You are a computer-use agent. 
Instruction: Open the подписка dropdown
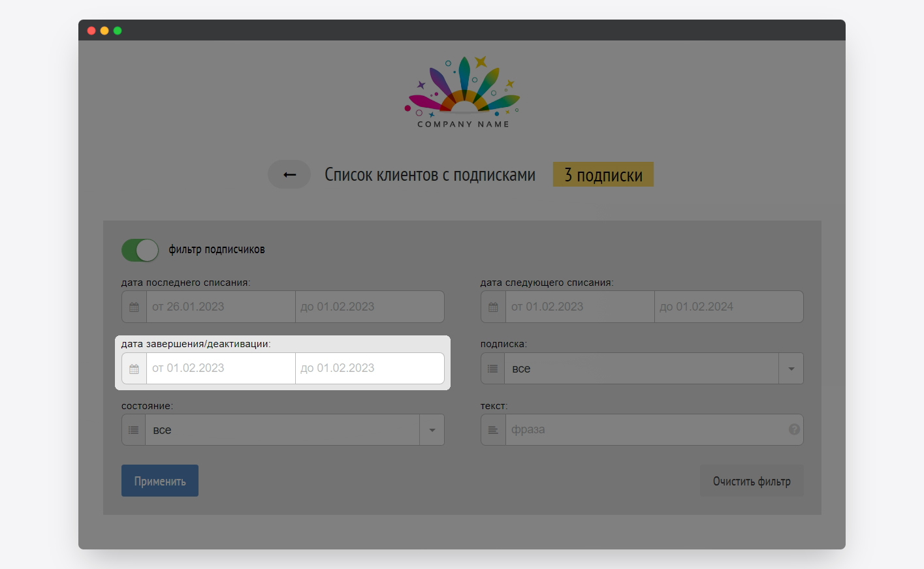pyautogui.click(x=791, y=369)
